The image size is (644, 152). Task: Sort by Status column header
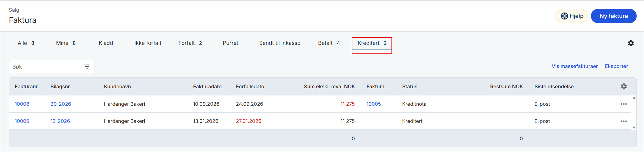point(410,87)
